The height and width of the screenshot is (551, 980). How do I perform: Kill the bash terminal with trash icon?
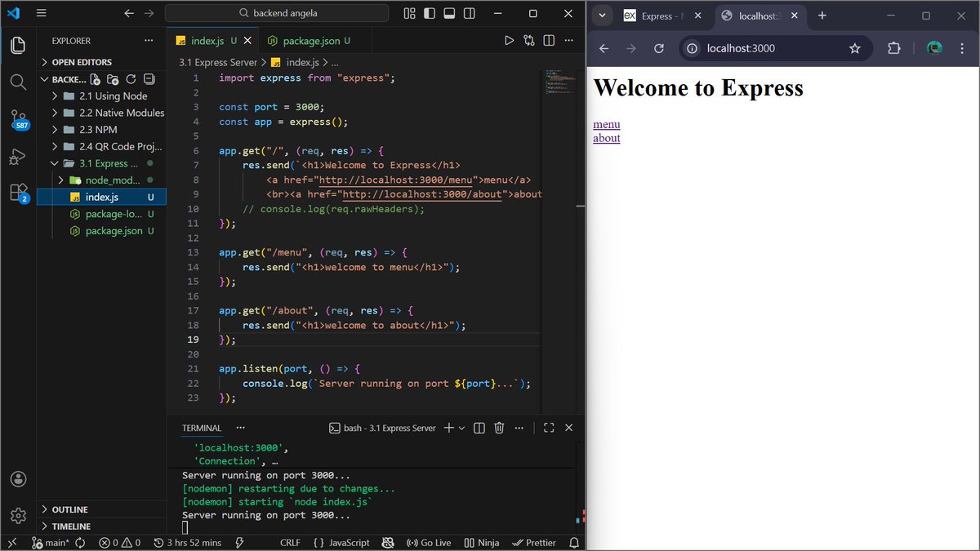pyautogui.click(x=499, y=427)
